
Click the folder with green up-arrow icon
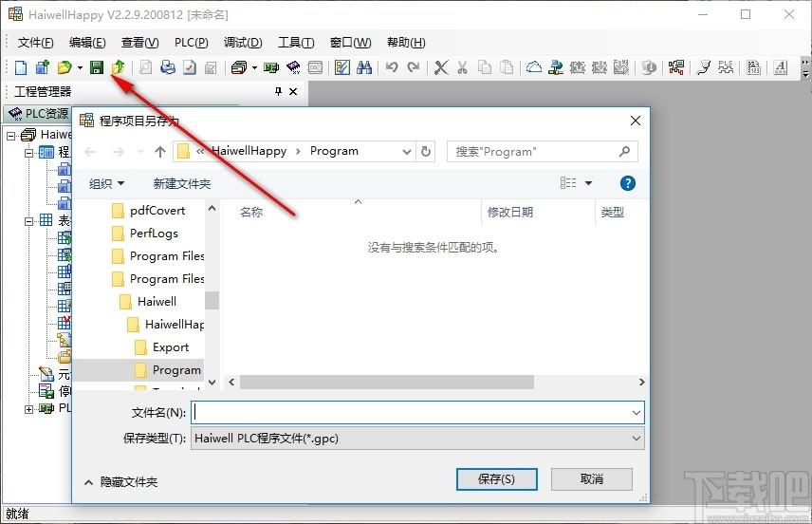pyautogui.click(x=119, y=67)
